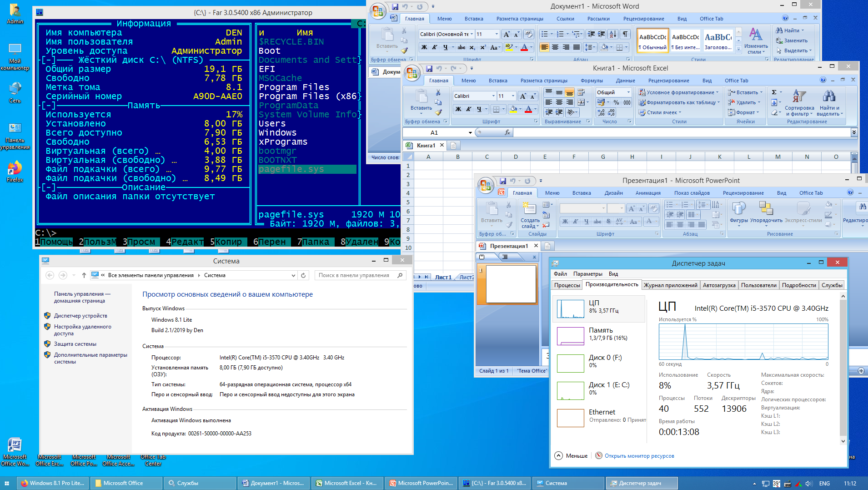868x490 pixels.
Task: Click the Word Office button orb
Action: click(x=377, y=11)
